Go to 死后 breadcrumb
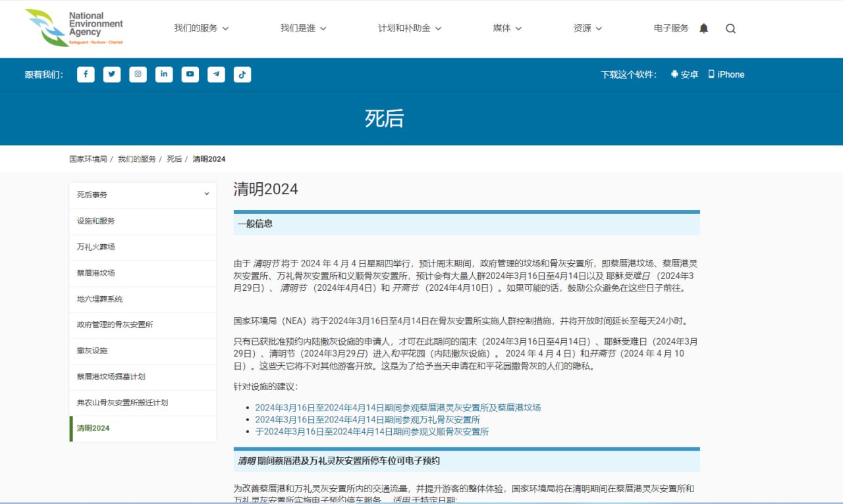This screenshot has width=843, height=504. (x=175, y=159)
